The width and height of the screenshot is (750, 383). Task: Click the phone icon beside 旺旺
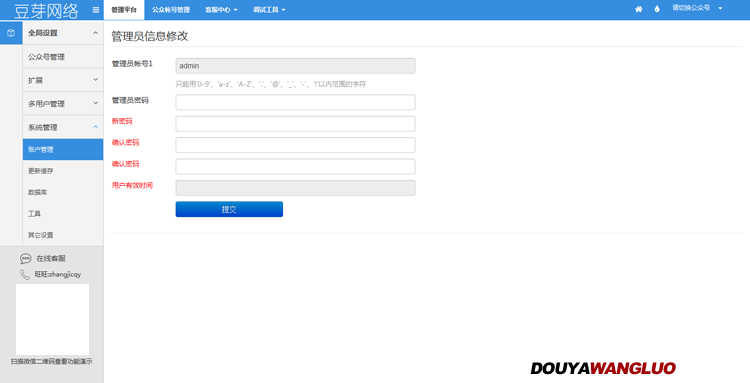tap(25, 274)
